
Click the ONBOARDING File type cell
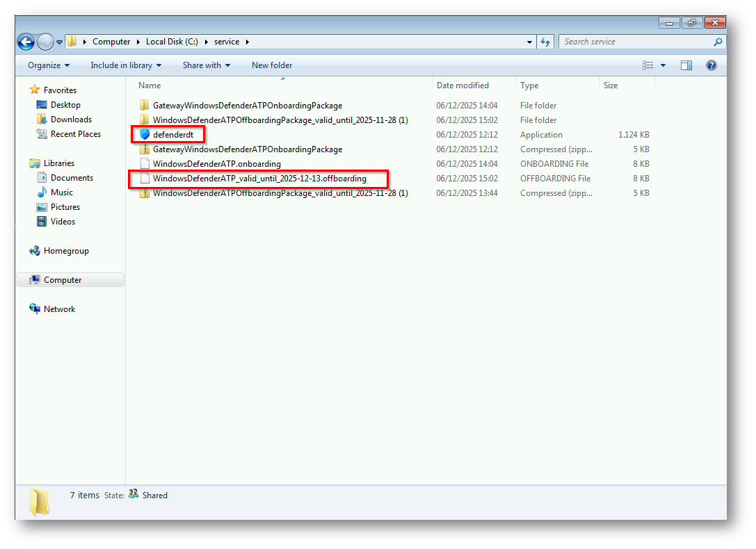[554, 164]
